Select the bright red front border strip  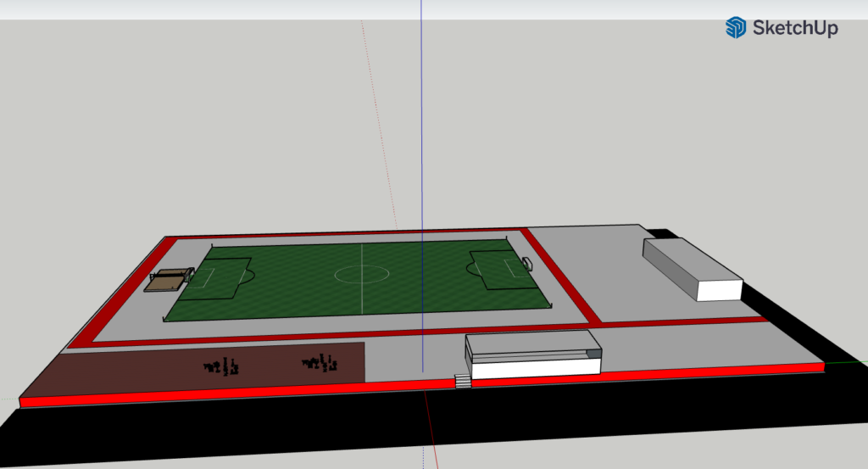(422, 384)
